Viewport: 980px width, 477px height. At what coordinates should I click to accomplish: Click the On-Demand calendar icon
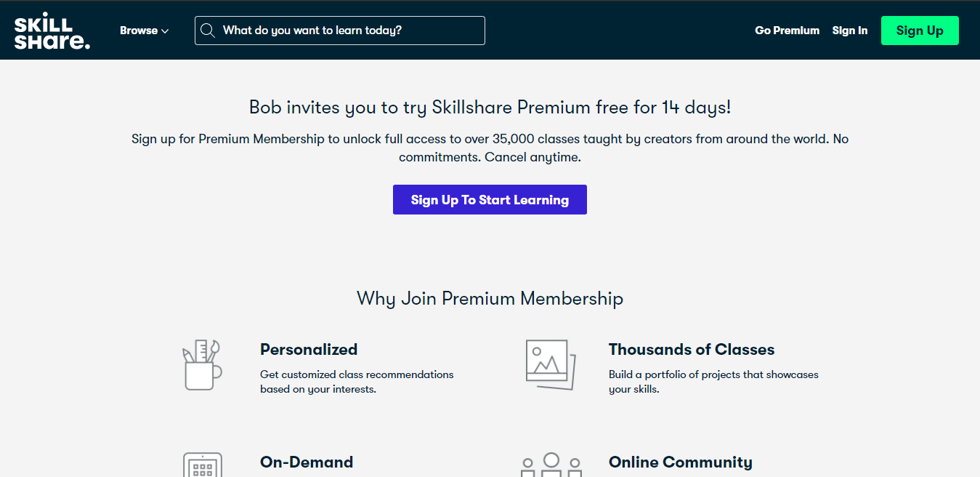point(203,465)
